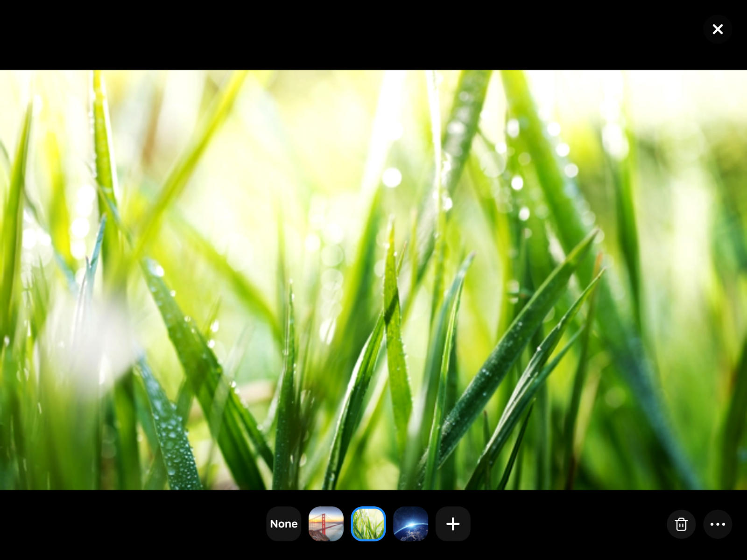The width and height of the screenshot is (747, 560).
Task: Select the None background option
Action: pyautogui.click(x=283, y=524)
